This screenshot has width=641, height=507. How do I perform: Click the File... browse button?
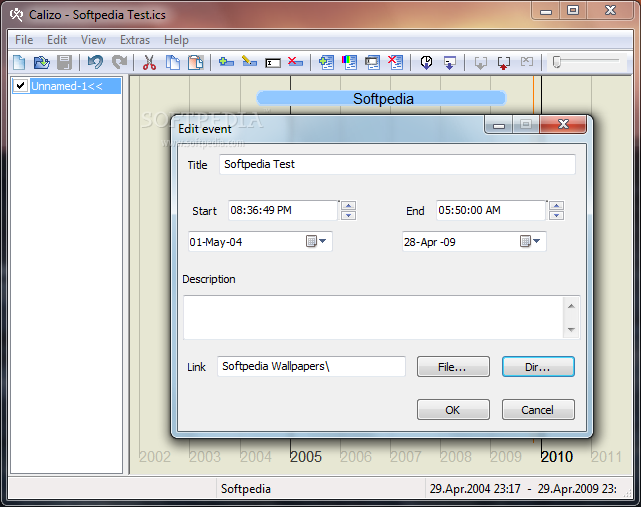(453, 366)
